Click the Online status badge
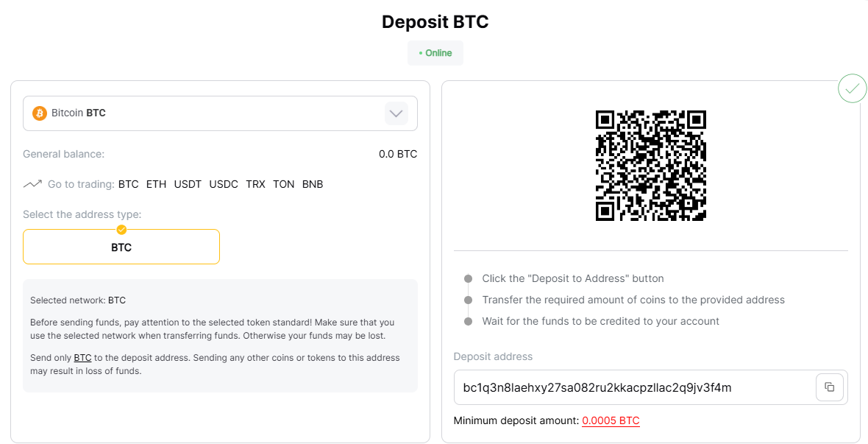 (435, 53)
